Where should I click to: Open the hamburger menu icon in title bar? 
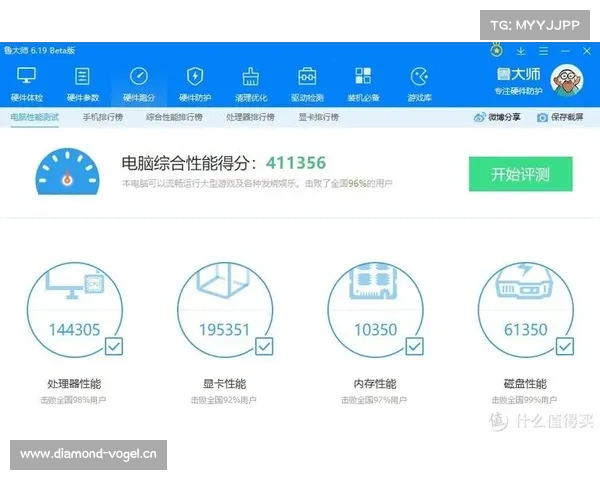click(543, 51)
